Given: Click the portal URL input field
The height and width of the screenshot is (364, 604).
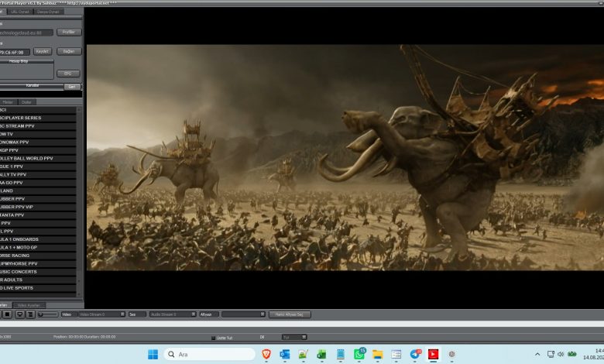Looking at the screenshot, I should click(x=26, y=33).
